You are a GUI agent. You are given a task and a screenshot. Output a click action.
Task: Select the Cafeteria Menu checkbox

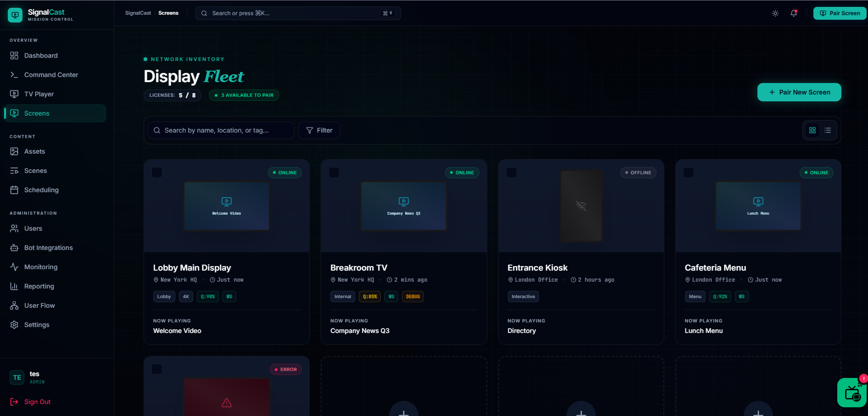point(689,172)
